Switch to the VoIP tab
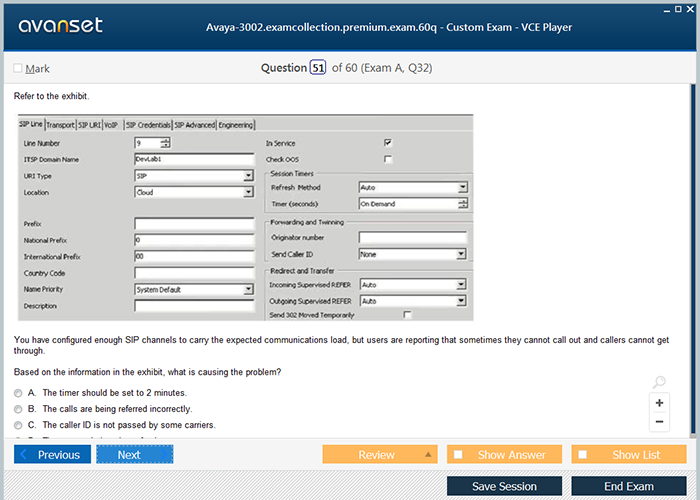 point(111,125)
